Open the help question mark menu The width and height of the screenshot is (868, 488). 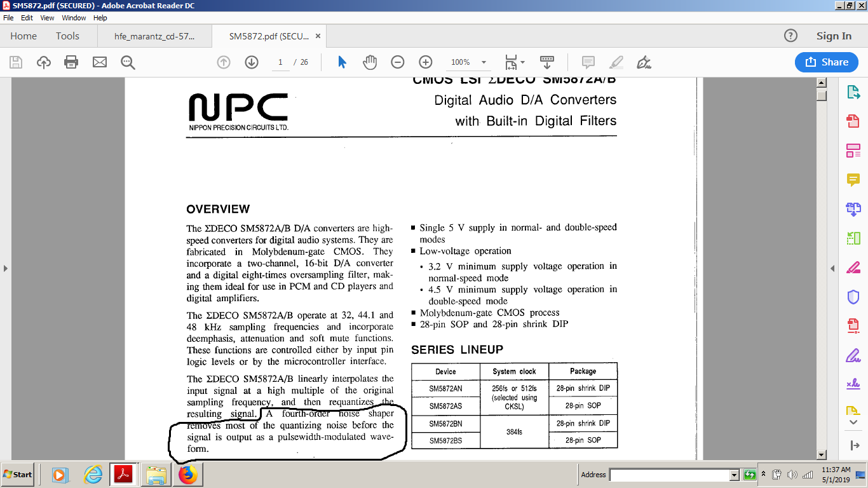click(790, 36)
